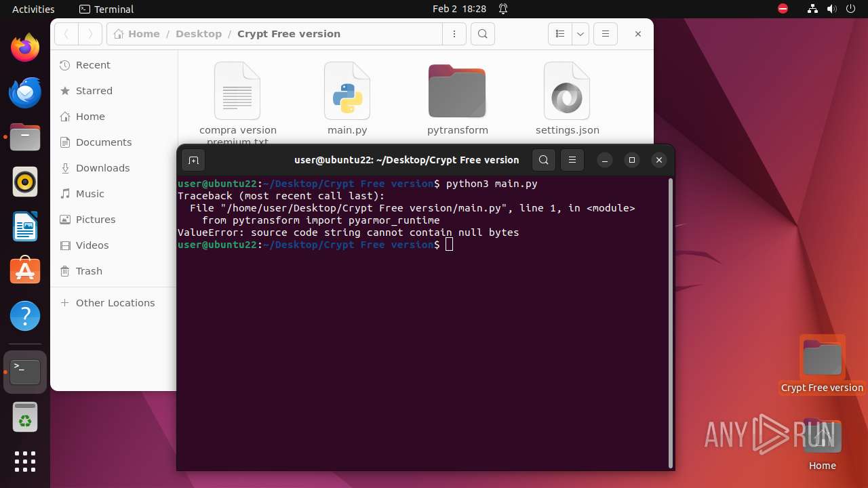Open the power menu icon in top bar

tap(850, 9)
